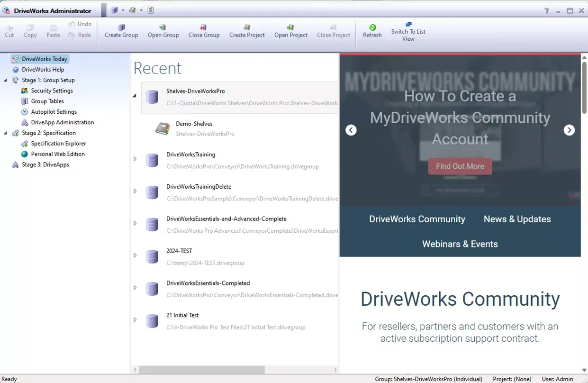Open the DriveWorks Community tab
This screenshot has height=383, width=588.
click(x=417, y=219)
